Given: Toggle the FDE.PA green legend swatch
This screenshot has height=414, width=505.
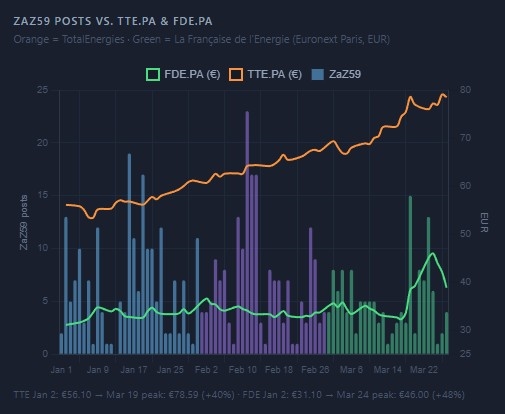Looking at the screenshot, I should coord(153,74).
